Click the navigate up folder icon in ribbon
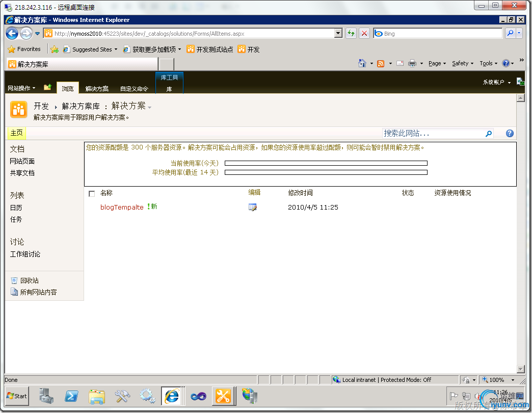This screenshot has height=413, width=532. click(x=47, y=88)
